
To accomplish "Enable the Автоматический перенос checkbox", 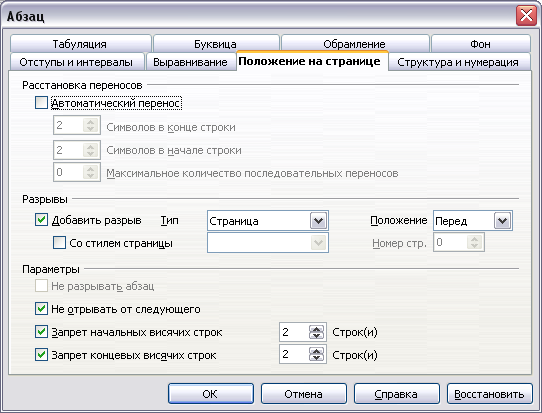I will coord(41,103).
